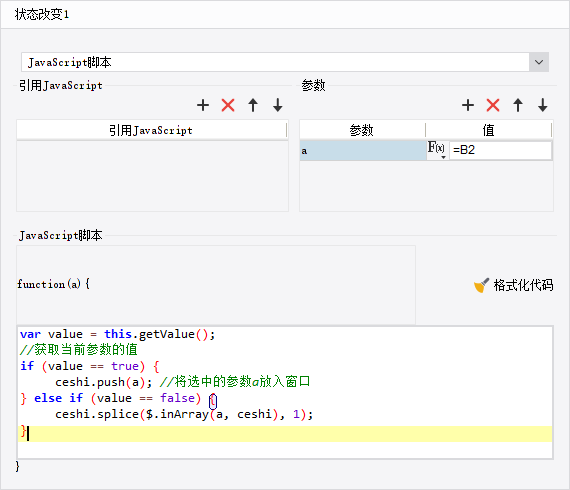Add a new parameter row

(468, 105)
